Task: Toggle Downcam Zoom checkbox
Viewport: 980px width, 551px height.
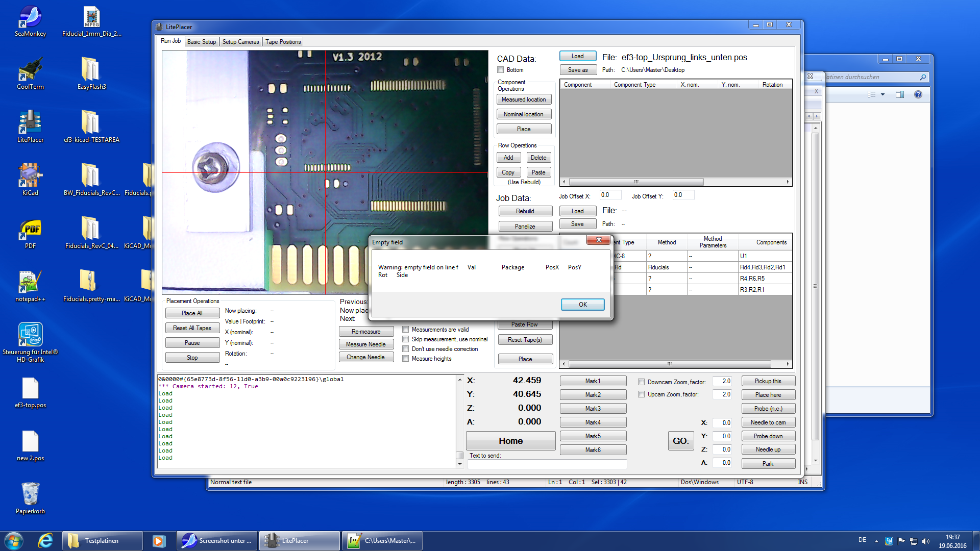Action: click(642, 382)
